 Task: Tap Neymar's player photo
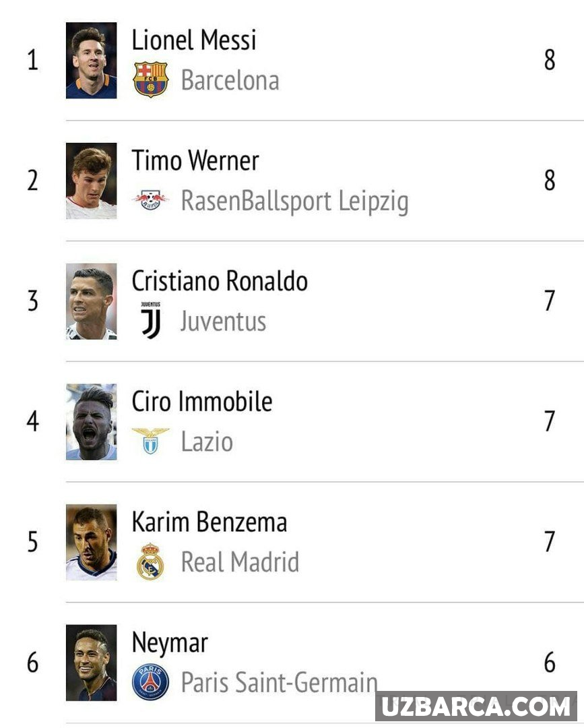(91, 663)
